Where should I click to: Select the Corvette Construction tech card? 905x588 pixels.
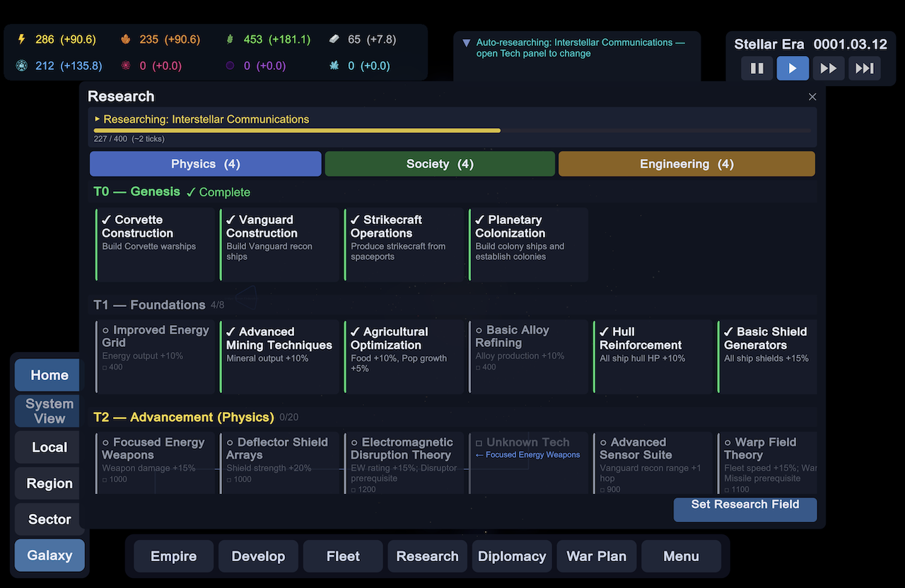tap(156, 245)
